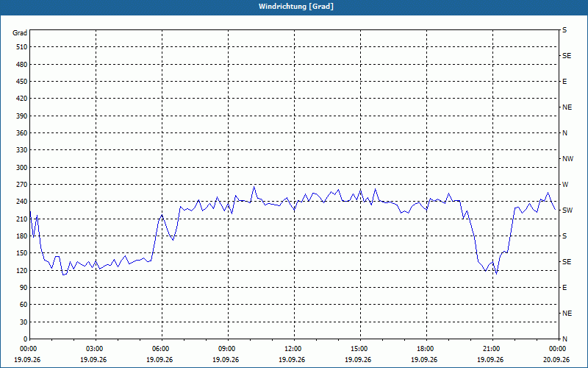Click compass label NE between 30 and 60 levels

(x=567, y=314)
